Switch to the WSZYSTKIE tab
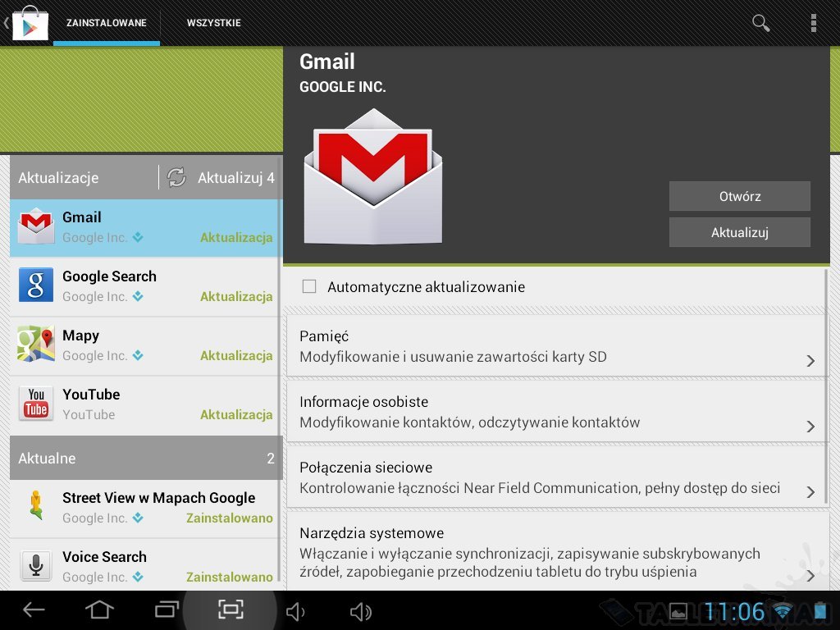This screenshot has width=840, height=630. pyautogui.click(x=213, y=23)
